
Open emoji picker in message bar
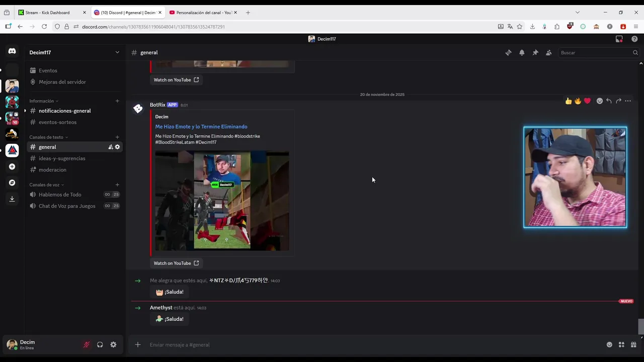[609, 344]
